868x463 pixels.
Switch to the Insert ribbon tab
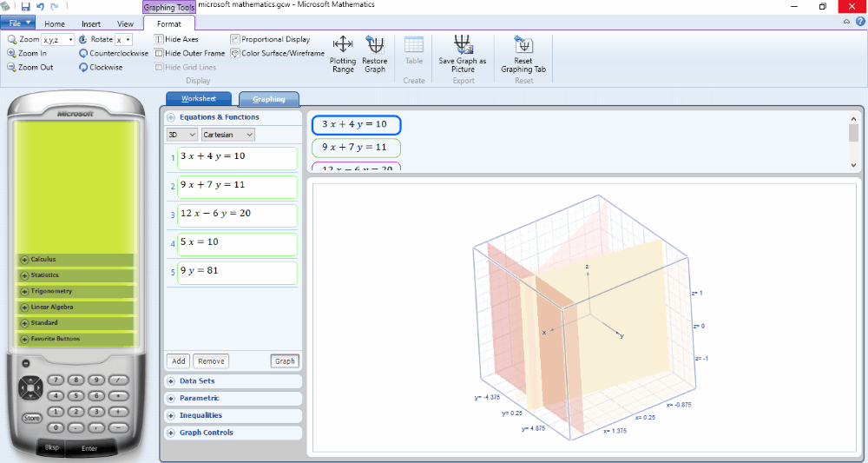pyautogui.click(x=91, y=23)
